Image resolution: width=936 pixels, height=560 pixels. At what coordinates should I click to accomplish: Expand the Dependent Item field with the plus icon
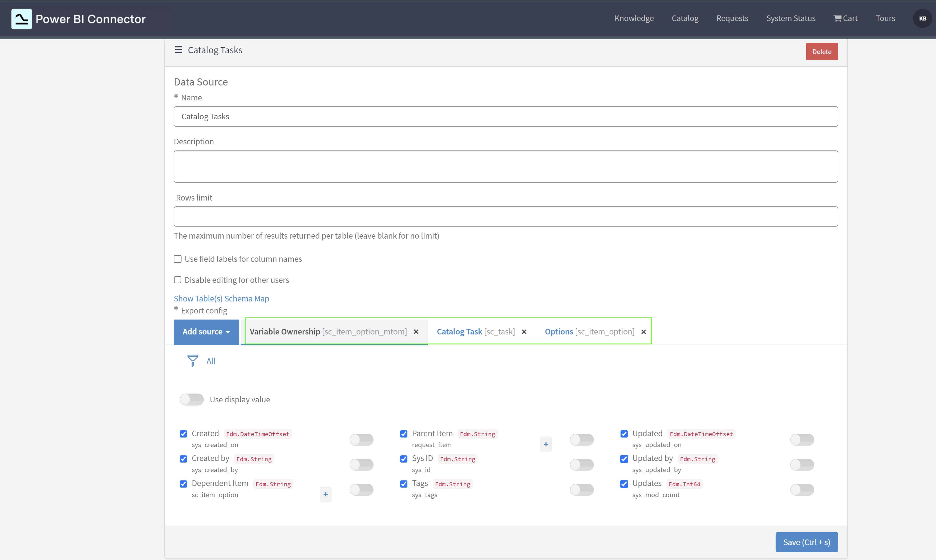(x=325, y=494)
